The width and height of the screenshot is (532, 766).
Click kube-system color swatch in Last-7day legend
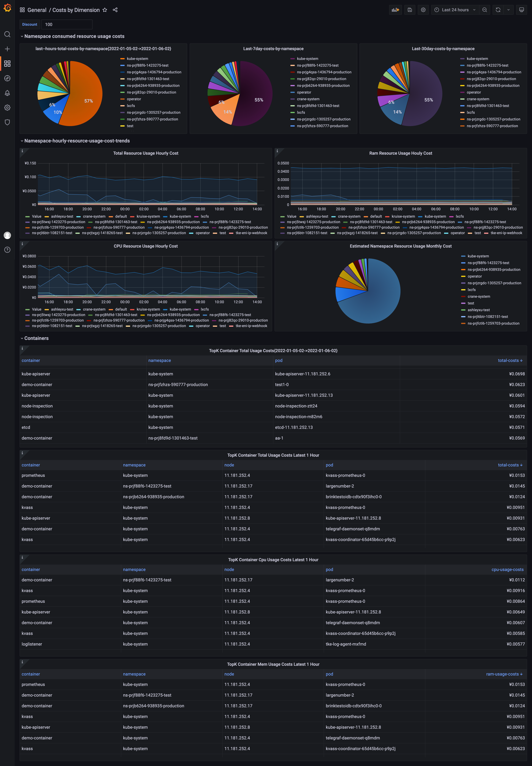pos(292,59)
